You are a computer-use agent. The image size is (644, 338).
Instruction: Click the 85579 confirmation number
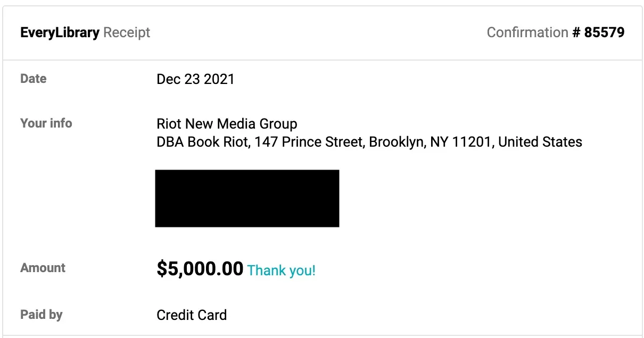[605, 32]
